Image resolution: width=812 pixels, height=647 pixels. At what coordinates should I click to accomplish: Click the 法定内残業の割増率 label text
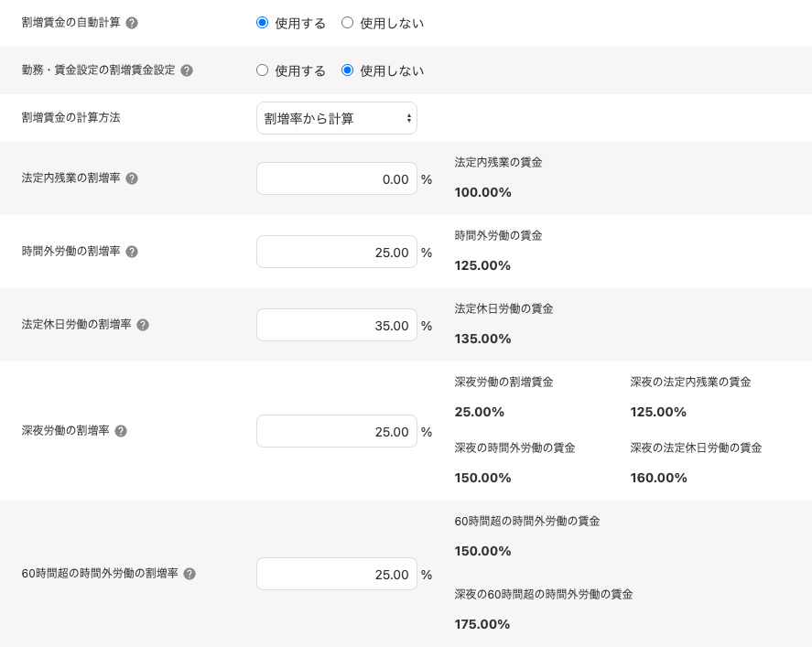[x=70, y=178]
